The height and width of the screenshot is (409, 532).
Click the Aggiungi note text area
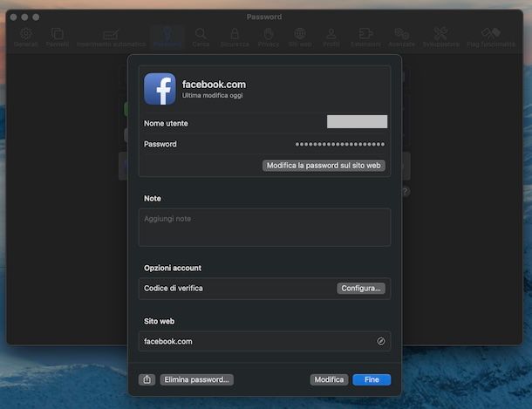pyautogui.click(x=264, y=228)
